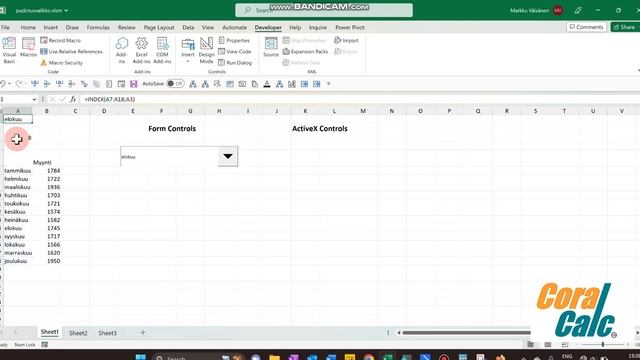Start Record Macro

pos(60,40)
